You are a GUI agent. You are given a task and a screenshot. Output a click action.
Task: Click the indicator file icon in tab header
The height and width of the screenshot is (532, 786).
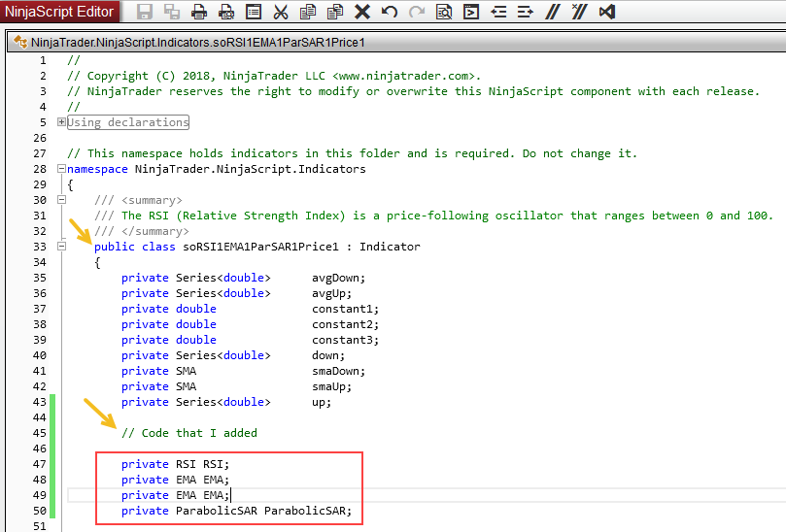click(20, 42)
